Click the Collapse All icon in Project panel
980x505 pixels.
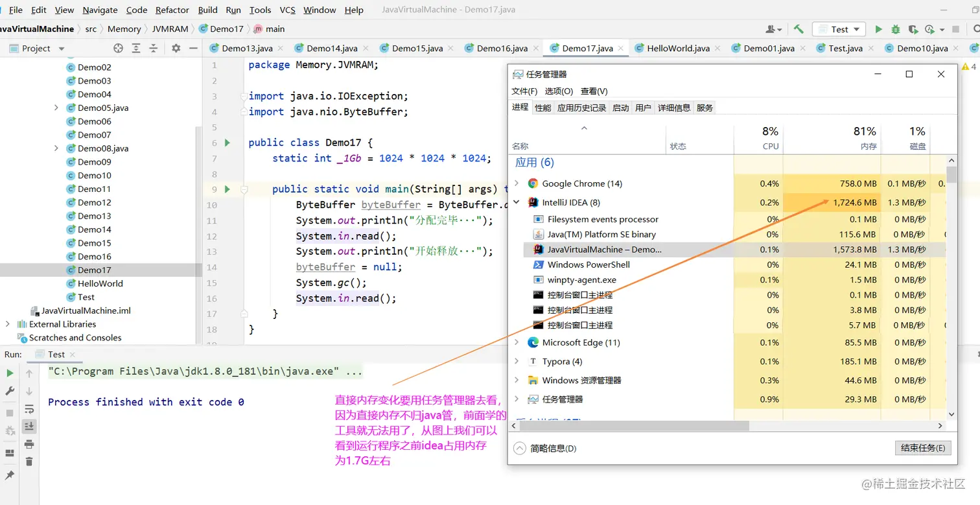pos(154,48)
